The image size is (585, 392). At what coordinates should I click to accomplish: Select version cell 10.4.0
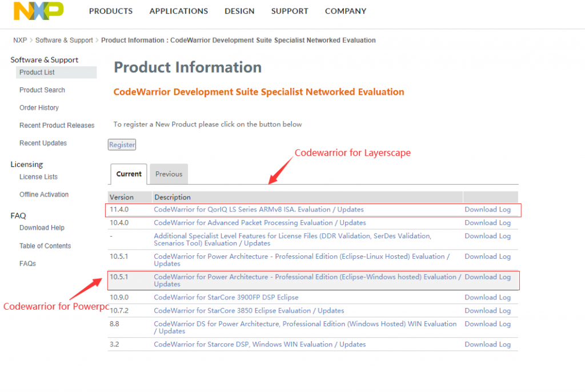(x=119, y=223)
